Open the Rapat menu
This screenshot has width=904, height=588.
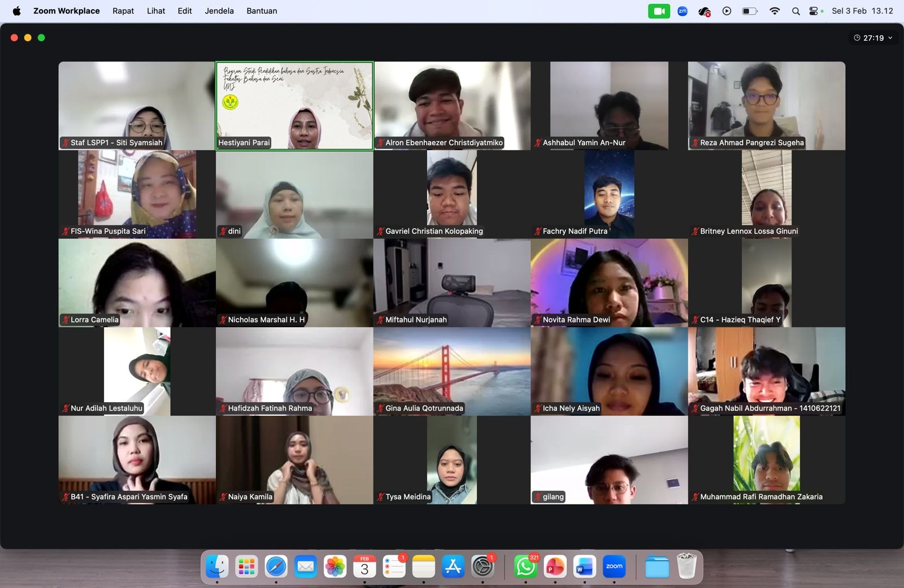coord(123,11)
